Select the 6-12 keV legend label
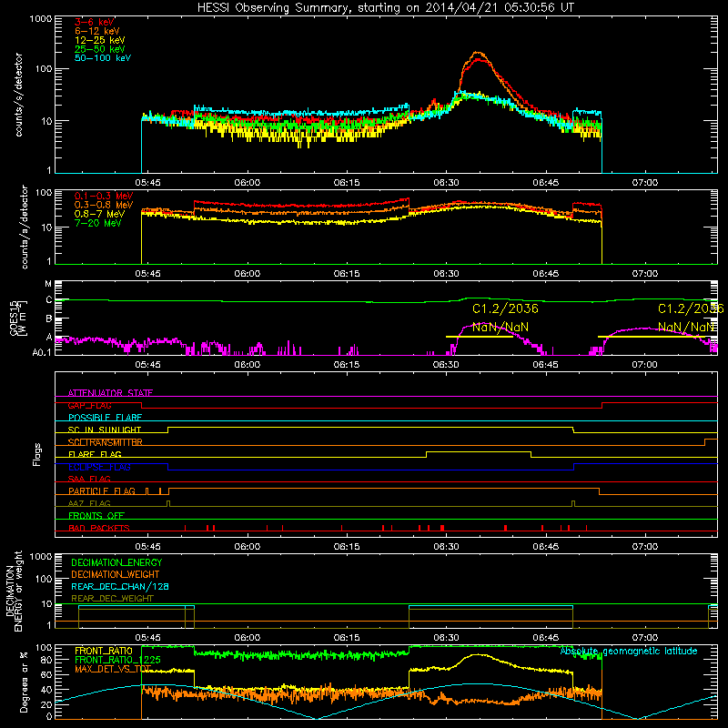Screen dimensions: 728x728 coord(97,31)
